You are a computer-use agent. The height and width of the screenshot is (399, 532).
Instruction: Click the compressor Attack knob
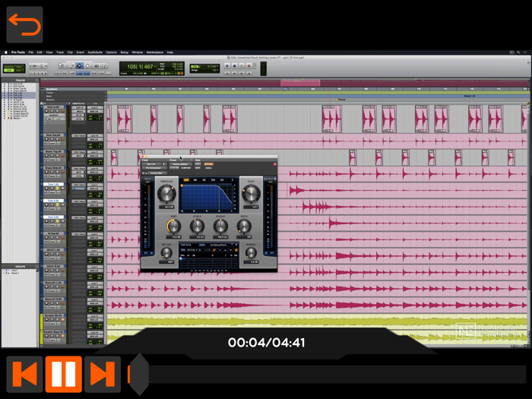click(x=197, y=226)
